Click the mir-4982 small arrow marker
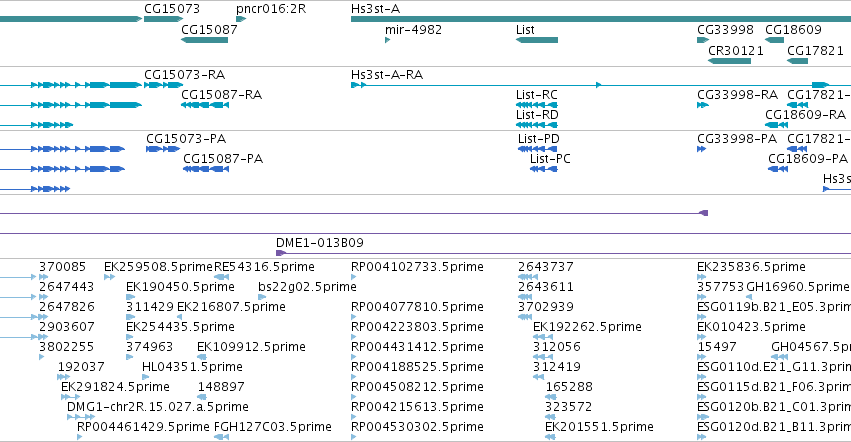851x442 pixels. (x=388, y=40)
